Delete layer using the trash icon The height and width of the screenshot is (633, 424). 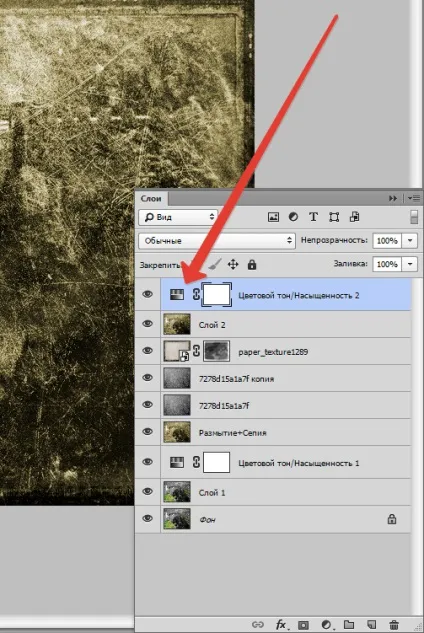[394, 625]
